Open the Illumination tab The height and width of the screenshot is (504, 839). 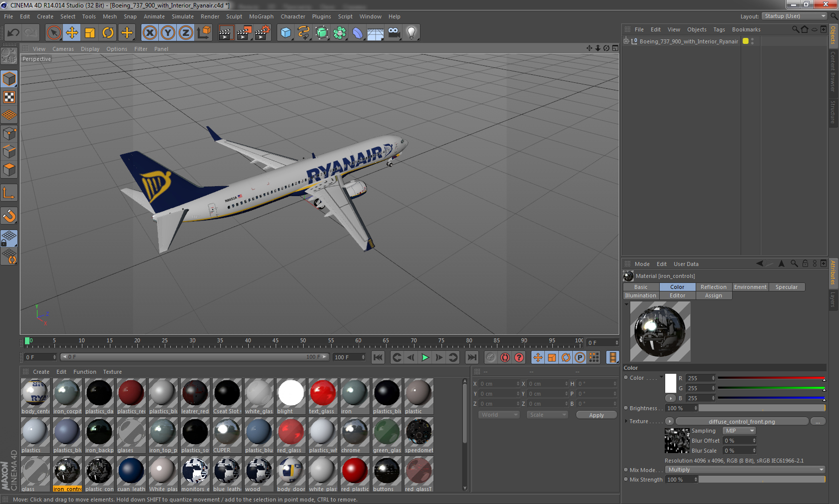click(641, 295)
